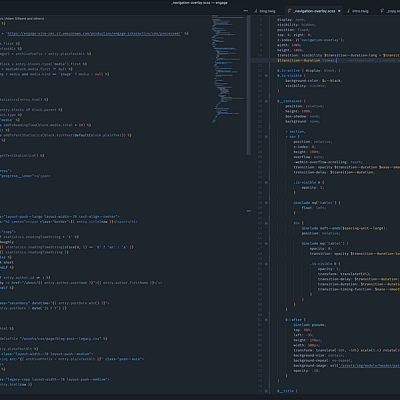This screenshot has height=400, width=400.
Task: Click the overview ruler marker below the scrollbar
Action: tap(249, 211)
